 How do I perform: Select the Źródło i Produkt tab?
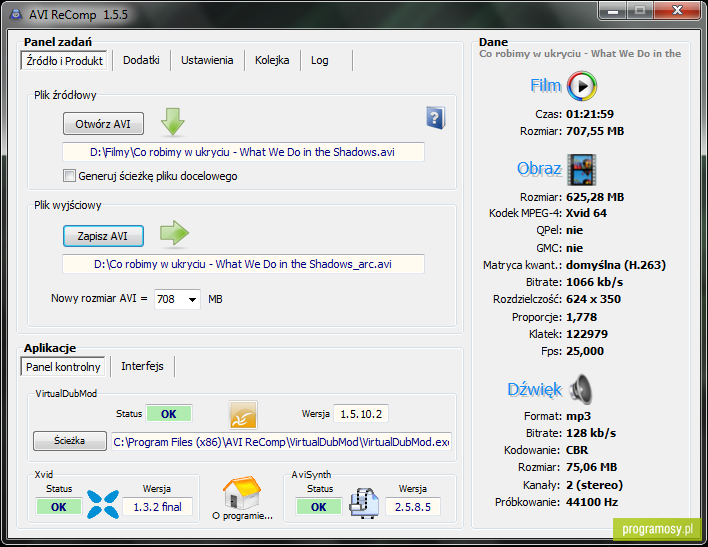[64, 61]
